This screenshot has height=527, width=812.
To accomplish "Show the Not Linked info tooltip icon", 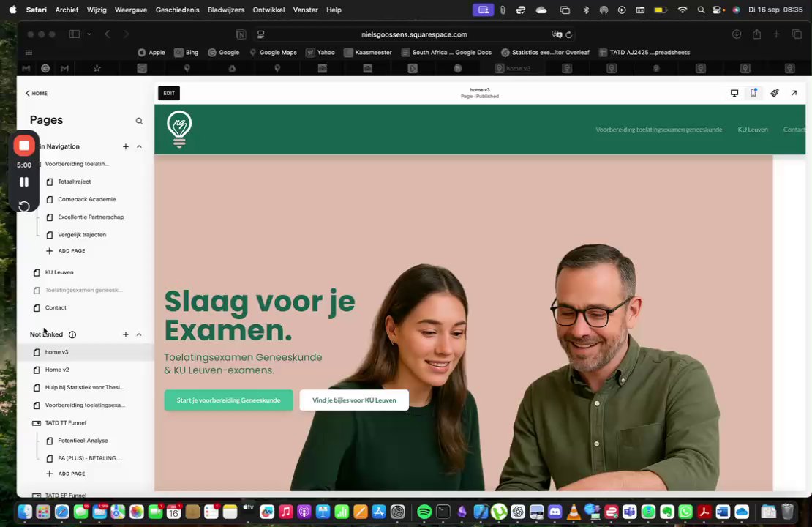I will click(x=72, y=334).
